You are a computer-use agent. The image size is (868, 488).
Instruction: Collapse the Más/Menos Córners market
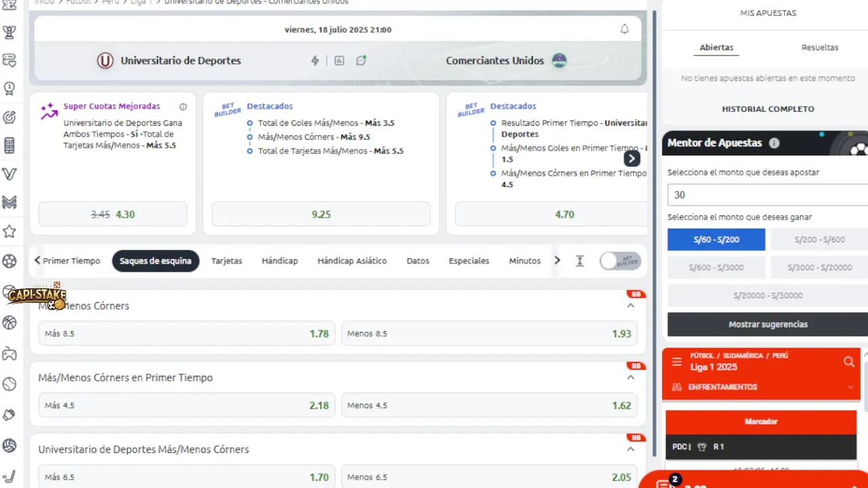(x=631, y=306)
